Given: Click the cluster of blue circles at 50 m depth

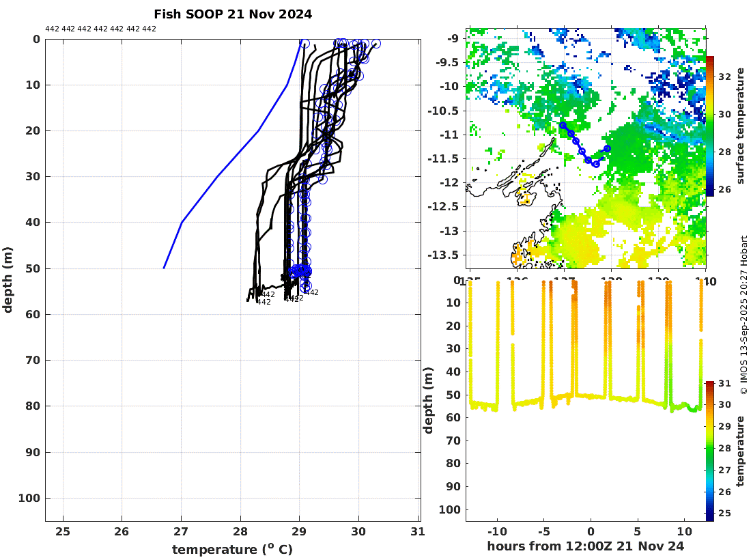Looking at the screenshot, I should click(x=300, y=270).
